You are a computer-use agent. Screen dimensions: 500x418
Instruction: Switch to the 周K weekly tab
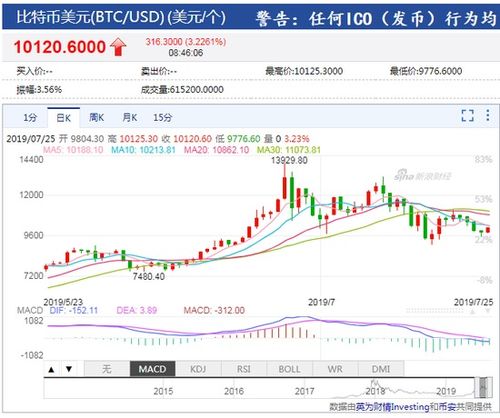97,117
